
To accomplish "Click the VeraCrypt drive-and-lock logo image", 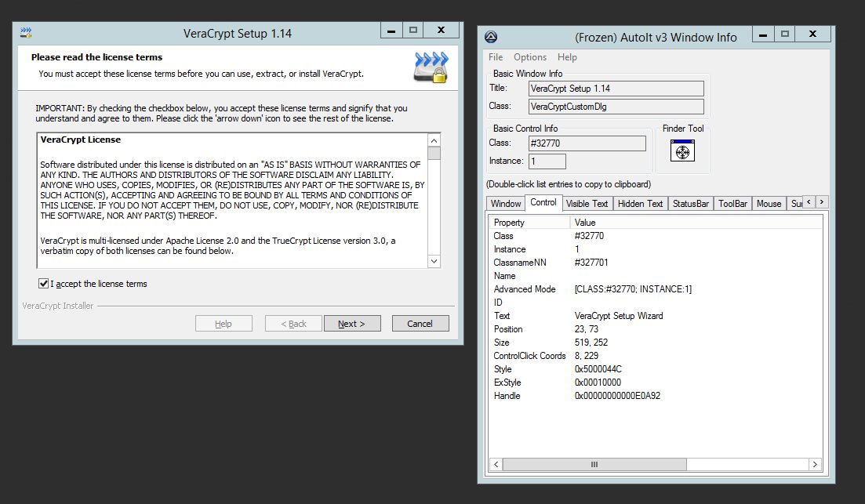I will pyautogui.click(x=431, y=67).
